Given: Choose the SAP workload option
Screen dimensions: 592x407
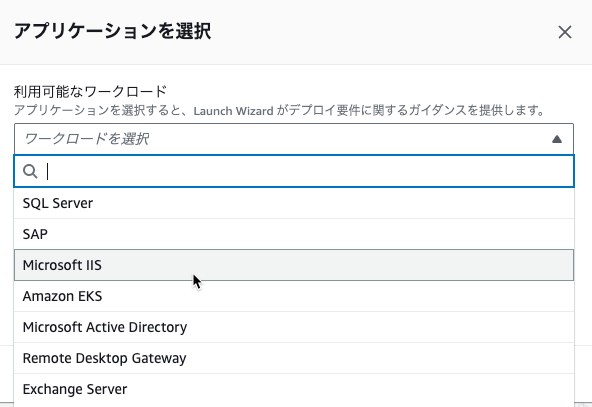Looking at the screenshot, I should pyautogui.click(x=294, y=234).
